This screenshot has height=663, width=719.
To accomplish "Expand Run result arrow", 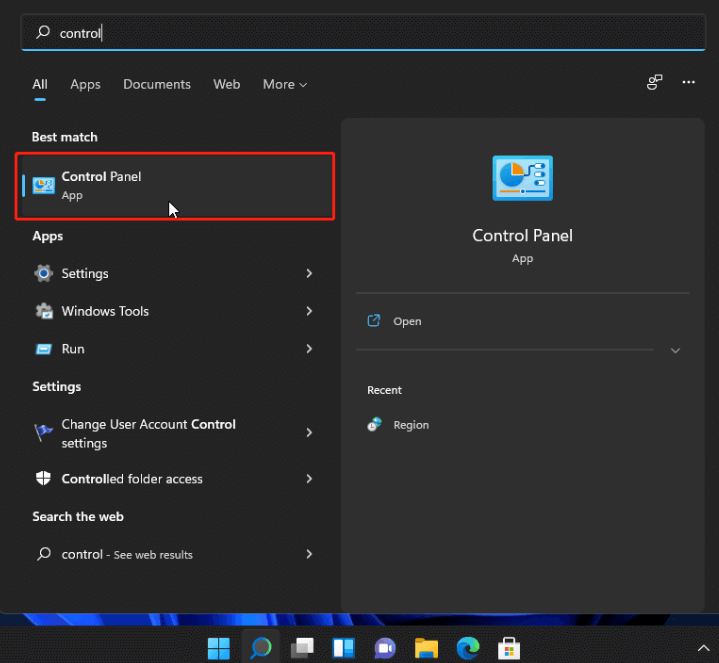I will (309, 349).
